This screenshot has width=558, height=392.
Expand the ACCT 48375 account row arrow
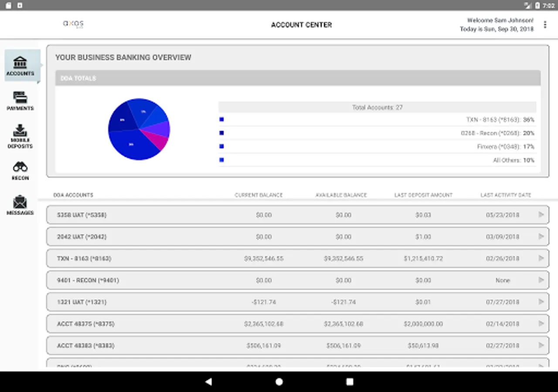pos(541,324)
